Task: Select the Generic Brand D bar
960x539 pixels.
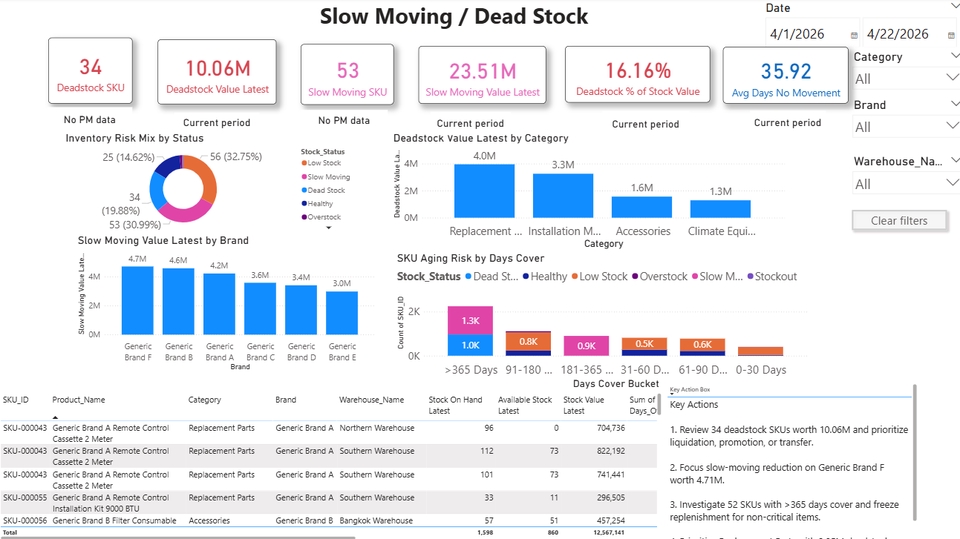Action: click(x=301, y=310)
